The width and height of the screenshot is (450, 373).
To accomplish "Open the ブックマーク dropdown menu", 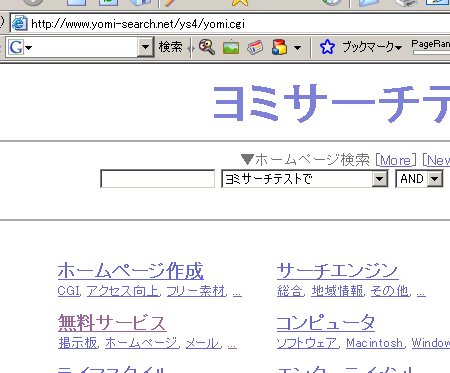I will pos(372,47).
